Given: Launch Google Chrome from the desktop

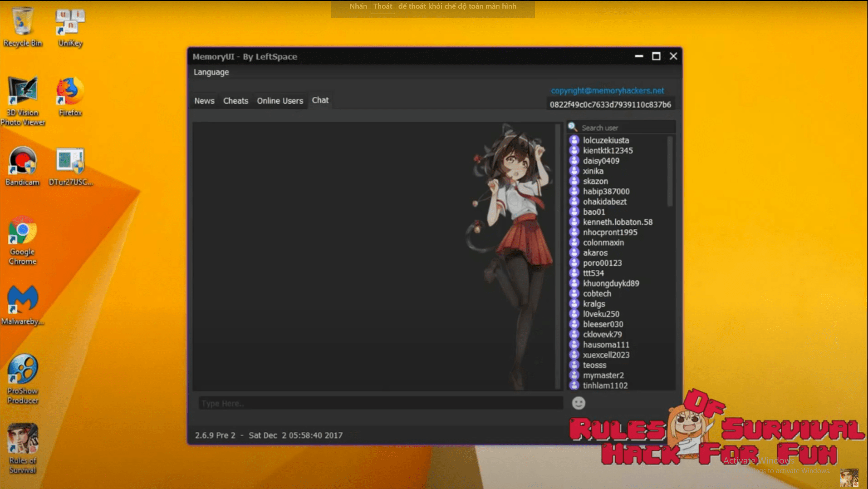Looking at the screenshot, I should coord(23,241).
